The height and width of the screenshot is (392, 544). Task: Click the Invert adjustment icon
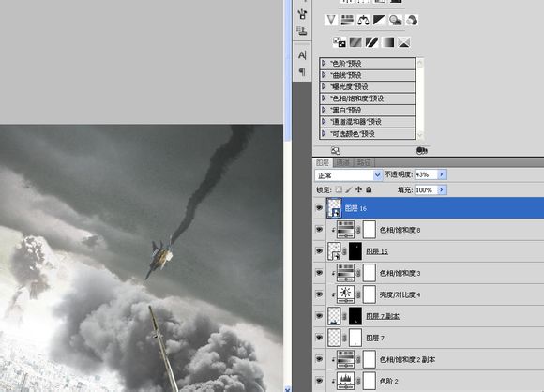click(x=340, y=42)
